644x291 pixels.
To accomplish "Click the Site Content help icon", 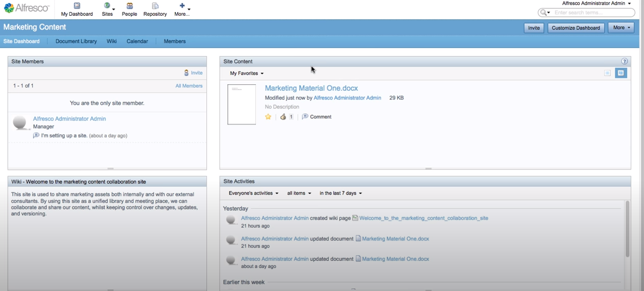I will pyautogui.click(x=624, y=61).
